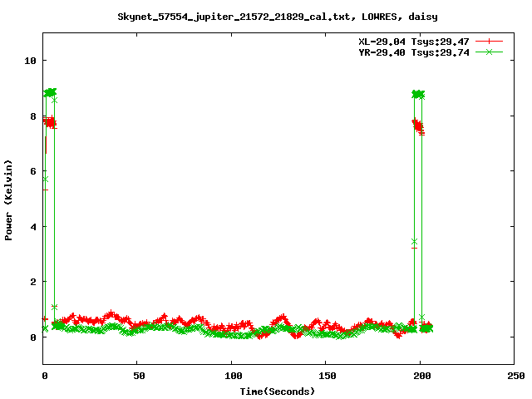Click the y-axis tick label 4

[x=33, y=227]
